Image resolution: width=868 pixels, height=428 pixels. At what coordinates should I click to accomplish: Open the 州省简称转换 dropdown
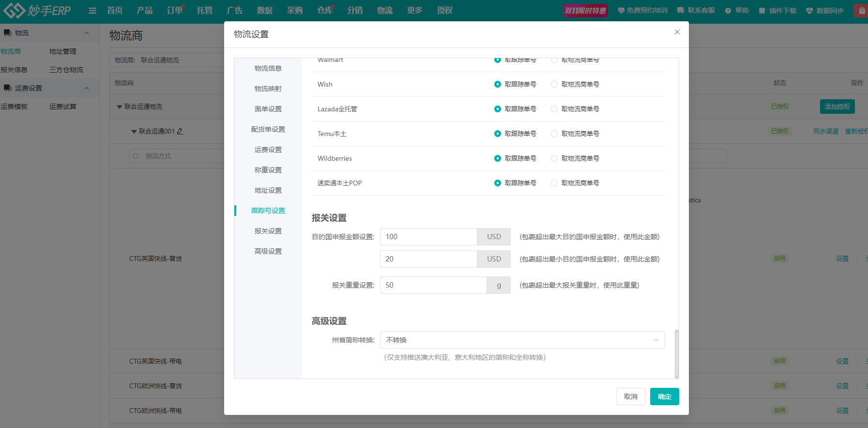point(522,340)
